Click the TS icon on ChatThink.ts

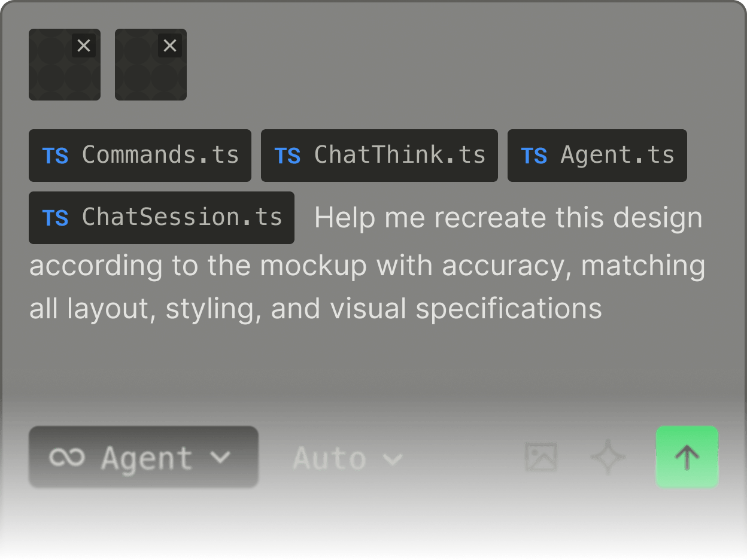tap(287, 156)
